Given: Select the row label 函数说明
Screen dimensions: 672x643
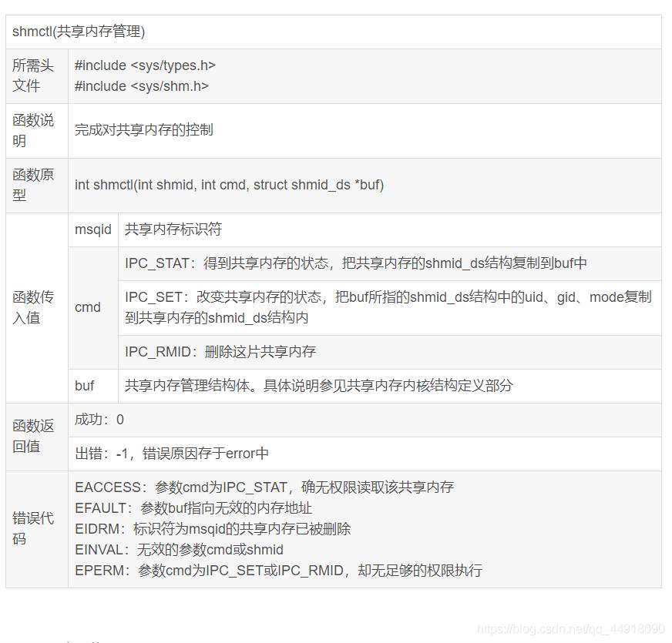Looking at the screenshot, I should 32,131.
